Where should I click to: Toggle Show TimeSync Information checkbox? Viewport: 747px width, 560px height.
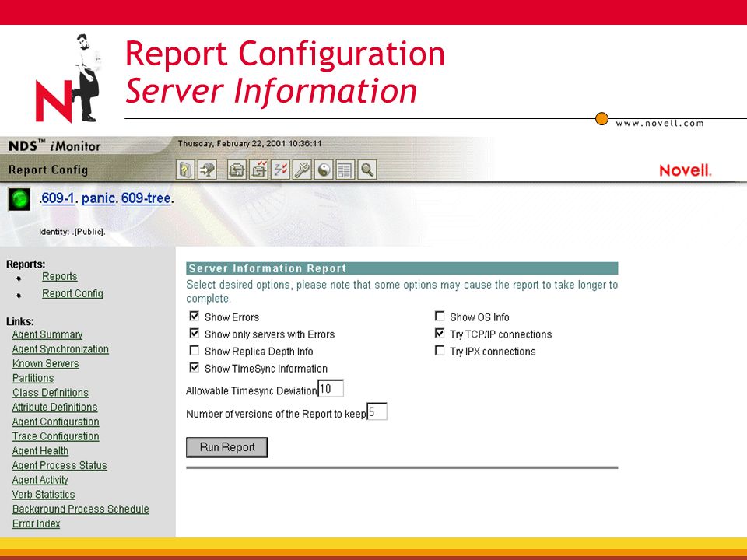coord(195,368)
